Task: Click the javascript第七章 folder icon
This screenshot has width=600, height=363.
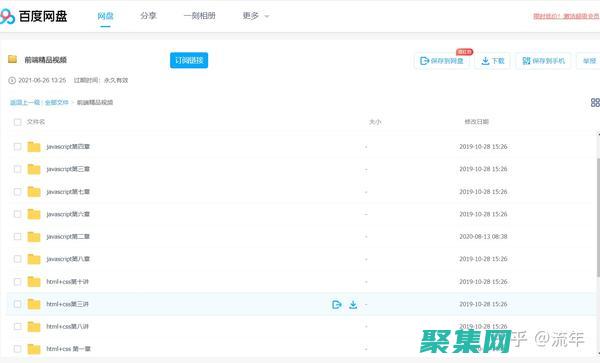Action: pos(34,192)
